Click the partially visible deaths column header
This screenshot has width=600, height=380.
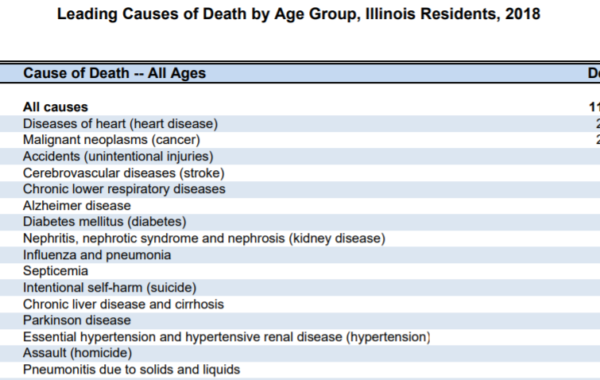tap(594, 73)
